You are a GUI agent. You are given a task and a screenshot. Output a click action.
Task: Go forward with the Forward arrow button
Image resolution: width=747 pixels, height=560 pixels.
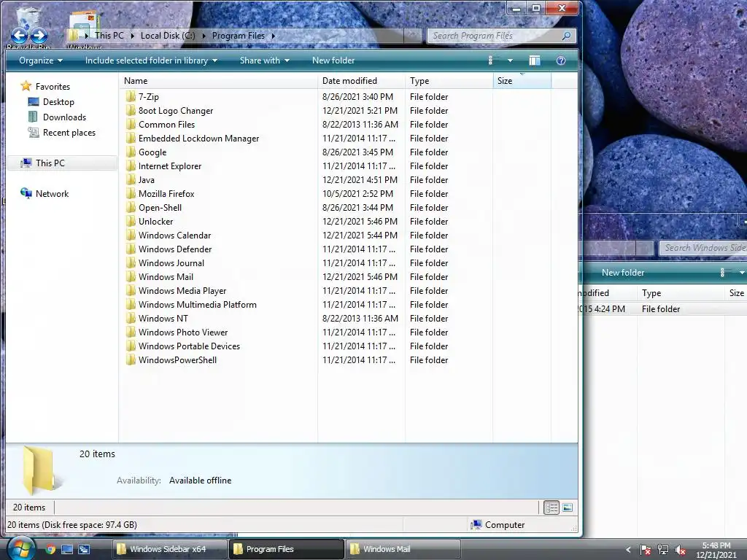[x=39, y=35]
